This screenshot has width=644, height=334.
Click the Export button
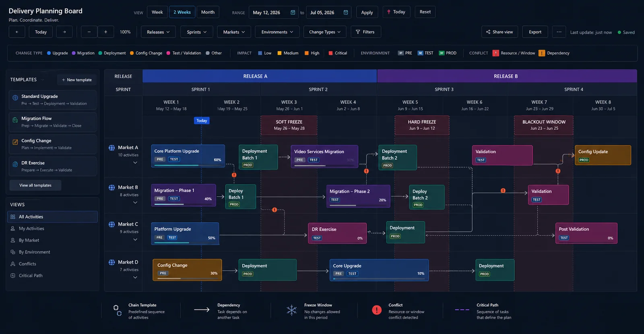[x=535, y=32]
